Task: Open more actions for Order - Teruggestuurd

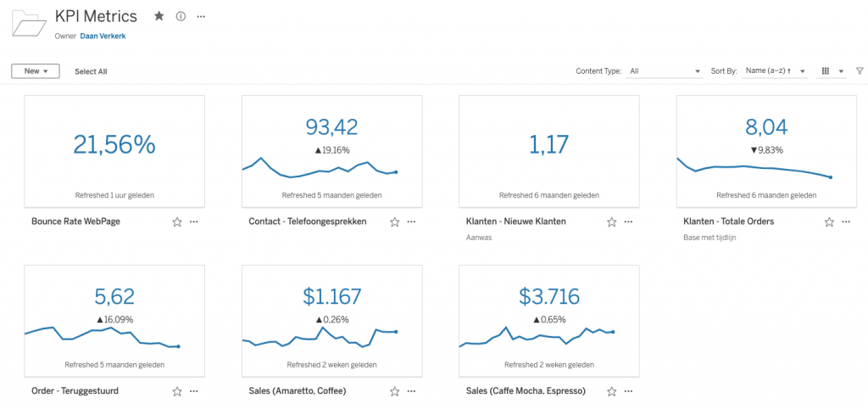Action: pos(194,391)
